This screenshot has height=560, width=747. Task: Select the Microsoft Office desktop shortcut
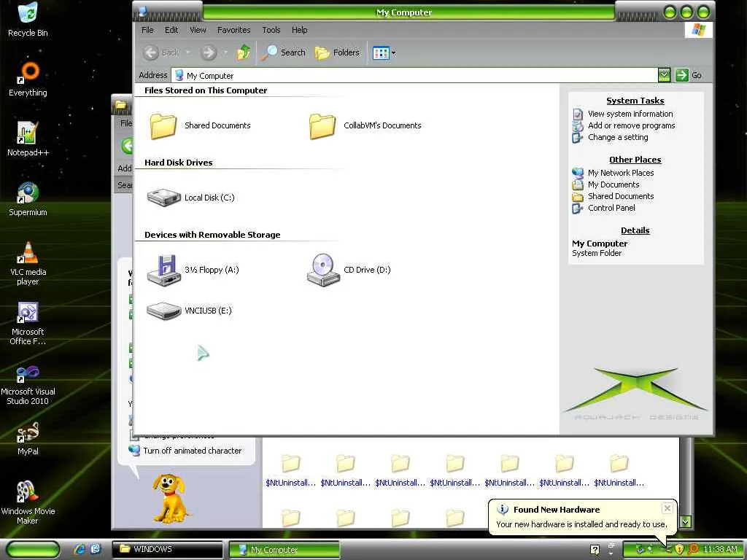point(28,323)
